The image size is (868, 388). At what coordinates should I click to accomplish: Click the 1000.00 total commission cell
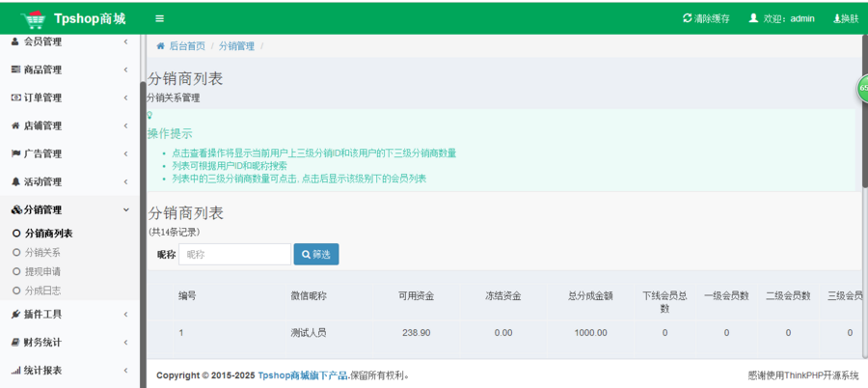pos(590,333)
